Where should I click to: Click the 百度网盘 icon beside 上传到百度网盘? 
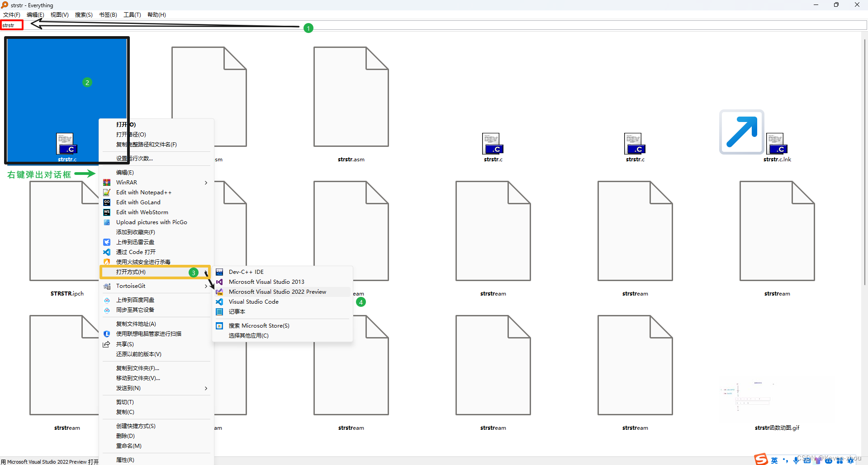[x=107, y=300]
